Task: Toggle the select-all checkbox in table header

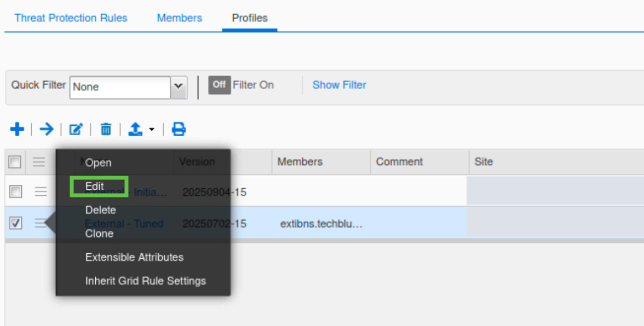Action: pyautogui.click(x=15, y=162)
